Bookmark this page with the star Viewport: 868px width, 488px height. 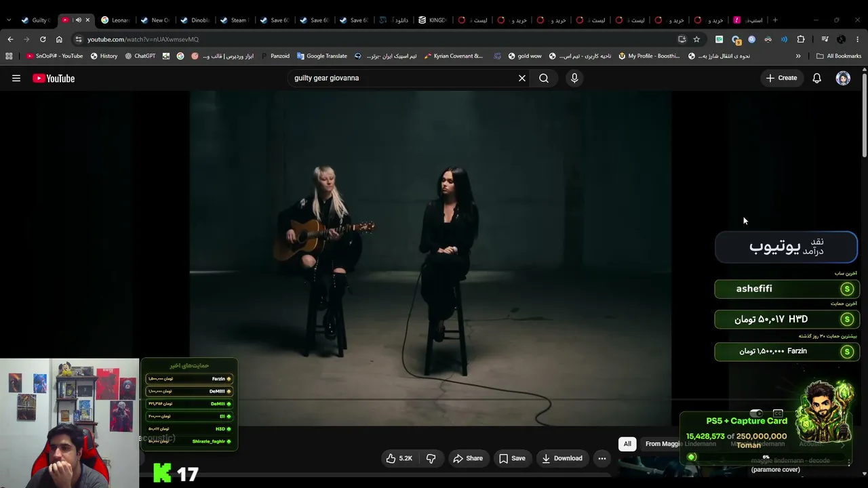coord(696,39)
